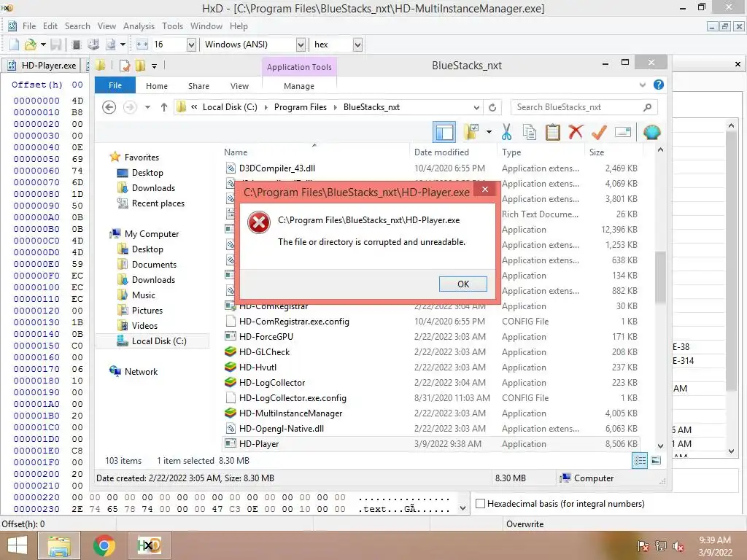Click the bytes-per-row width icon in HxD

coord(142,44)
